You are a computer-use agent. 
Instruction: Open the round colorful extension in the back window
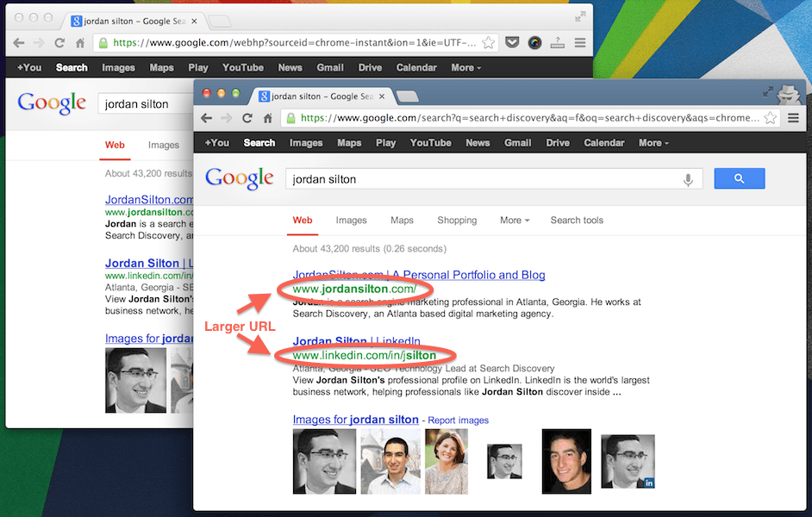coord(535,42)
